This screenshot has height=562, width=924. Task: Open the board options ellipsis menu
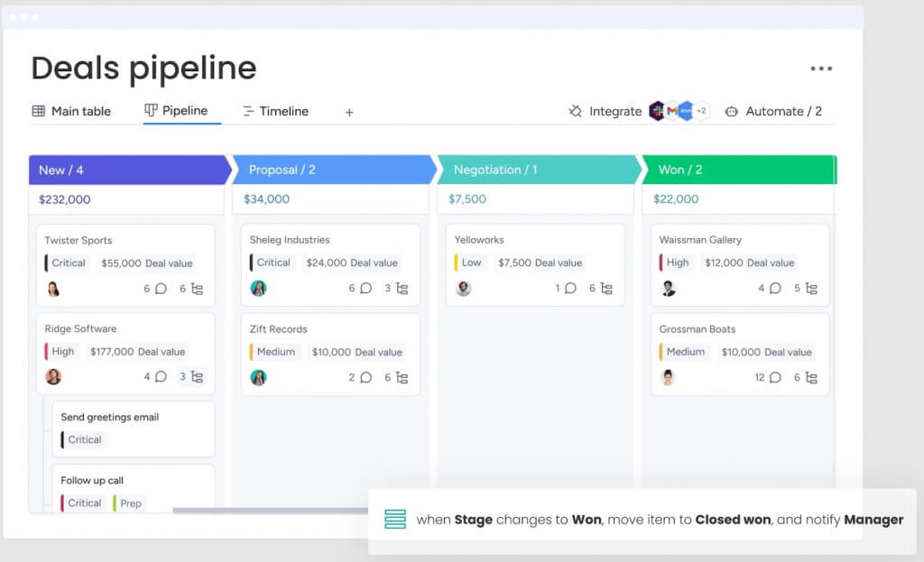[822, 69]
